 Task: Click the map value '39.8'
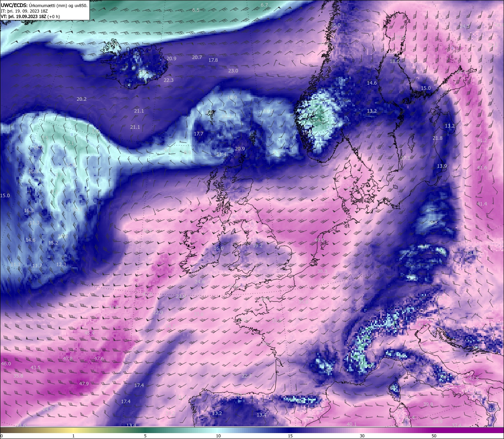[x=428, y=405]
